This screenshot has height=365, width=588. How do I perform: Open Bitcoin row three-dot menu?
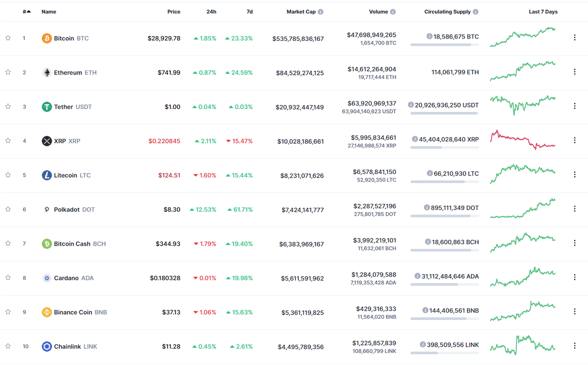574,38
